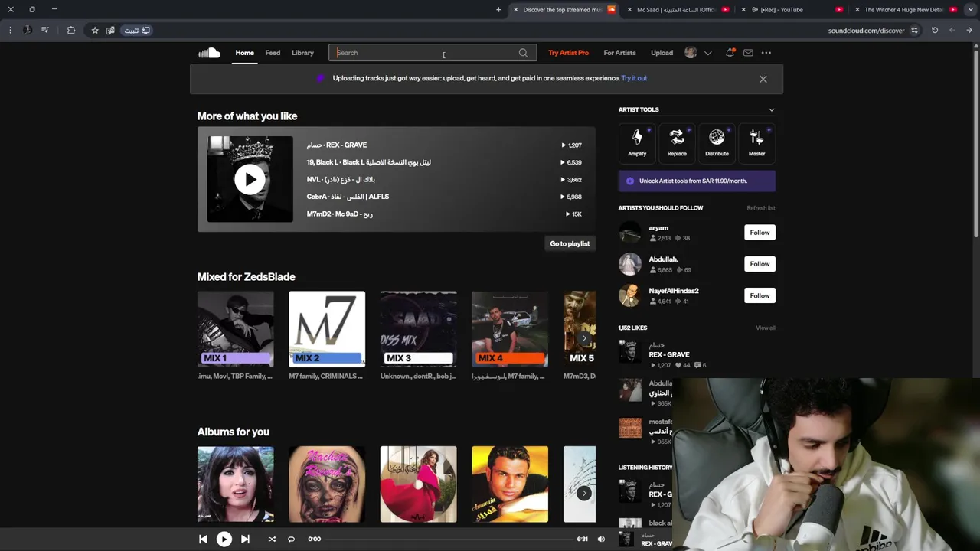
Task: Open the Amplify artist tool
Action: click(637, 142)
